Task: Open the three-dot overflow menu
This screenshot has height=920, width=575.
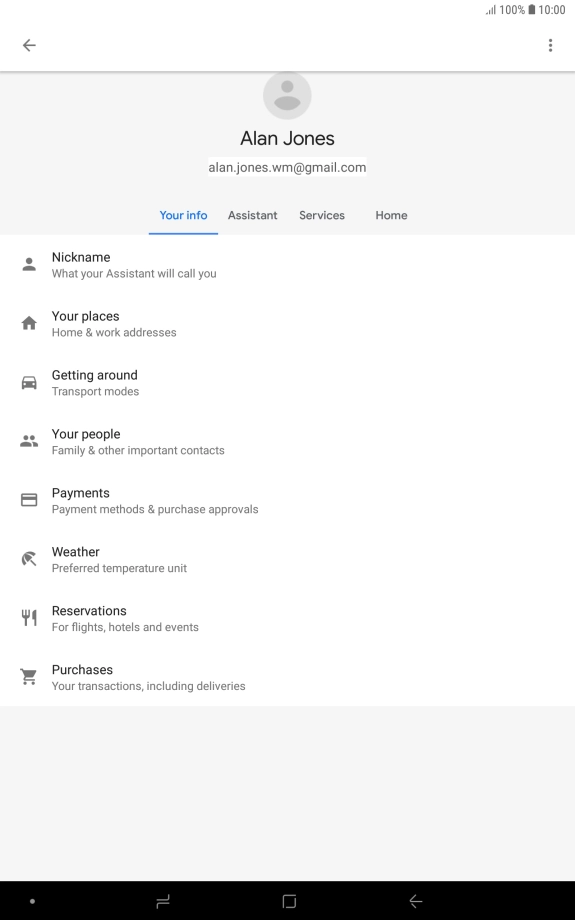Action: point(550,45)
